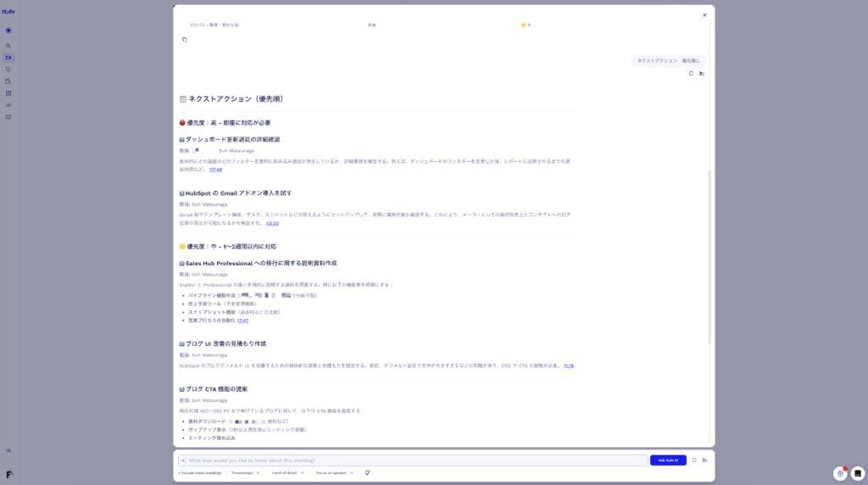The height and width of the screenshot is (485, 868).
Task: Click the 17:47 timestamp link
Action: pyautogui.click(x=242, y=321)
